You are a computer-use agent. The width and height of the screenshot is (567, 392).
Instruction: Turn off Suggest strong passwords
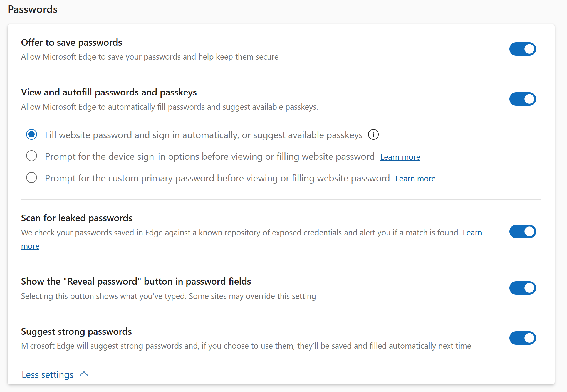(x=523, y=338)
